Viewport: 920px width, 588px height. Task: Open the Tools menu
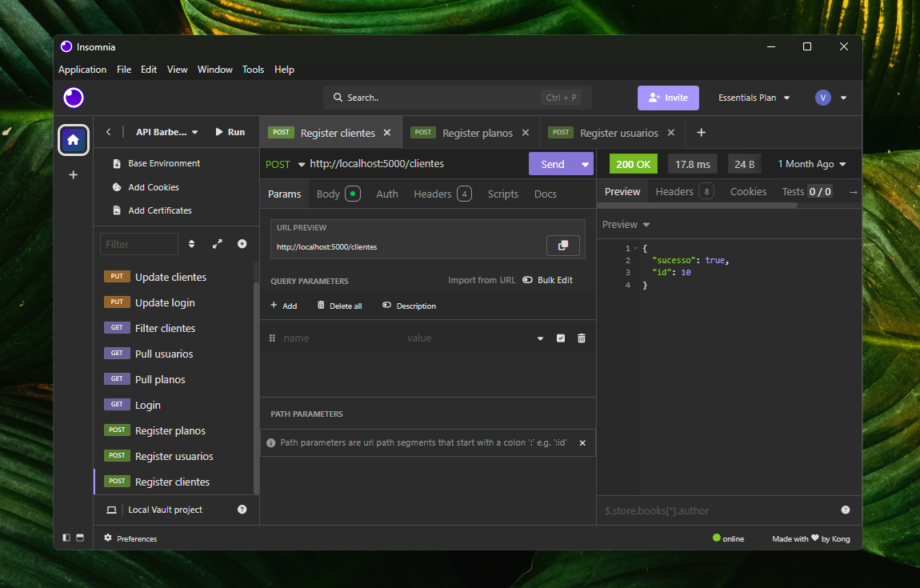coord(253,70)
